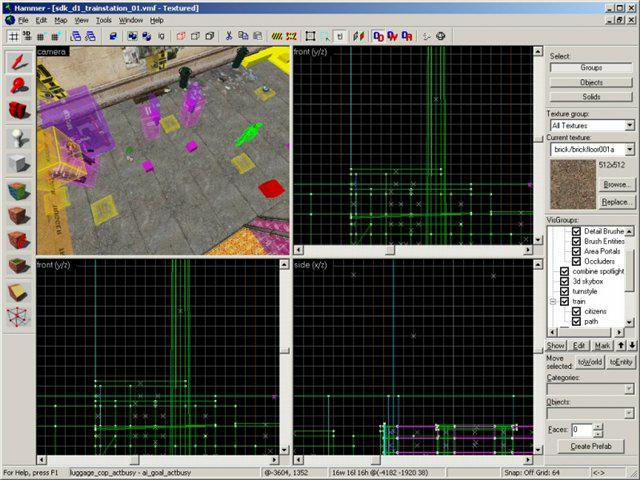Expand the Current texture dropdown
The height and width of the screenshot is (480, 640).
tap(629, 149)
